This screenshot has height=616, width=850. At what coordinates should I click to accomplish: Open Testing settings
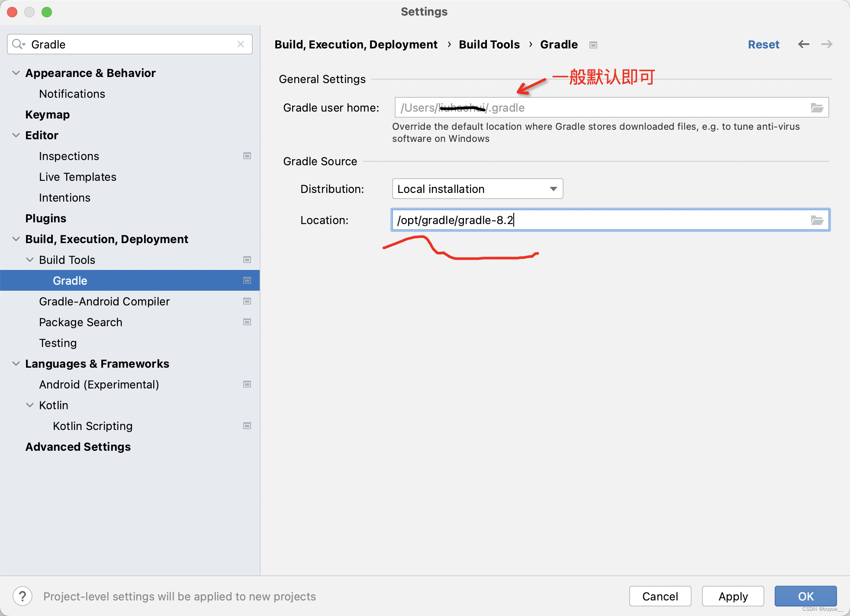tap(58, 343)
